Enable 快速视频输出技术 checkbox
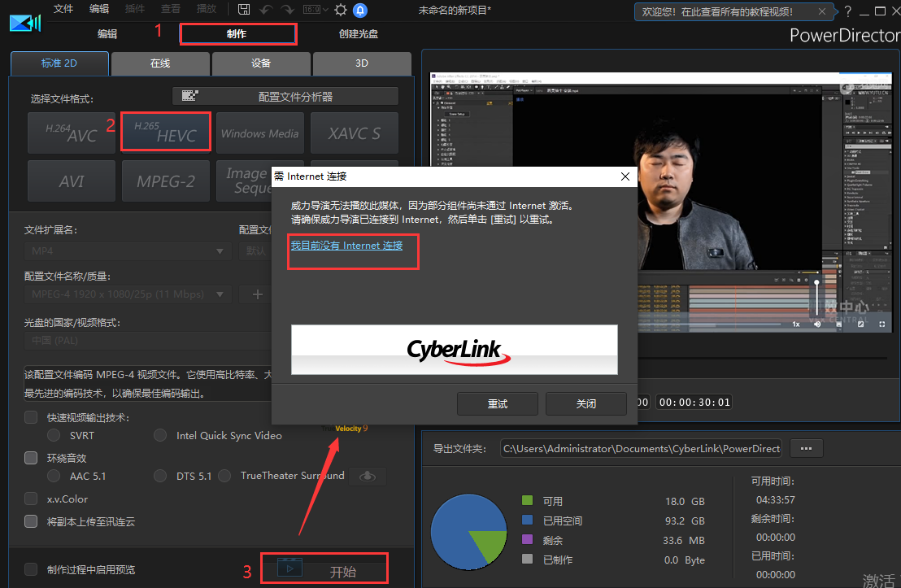901x588 pixels. (x=31, y=417)
